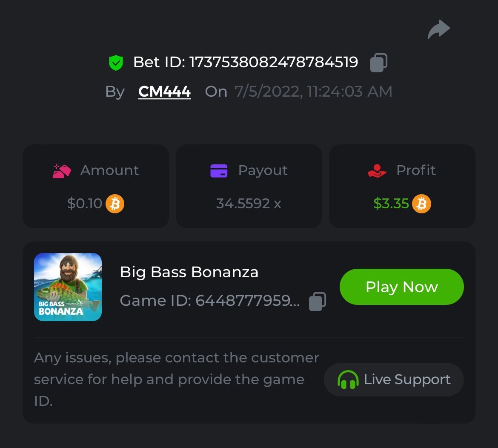The image size is (498, 448).
Task: Open Live Support chat
Action: pos(394,379)
